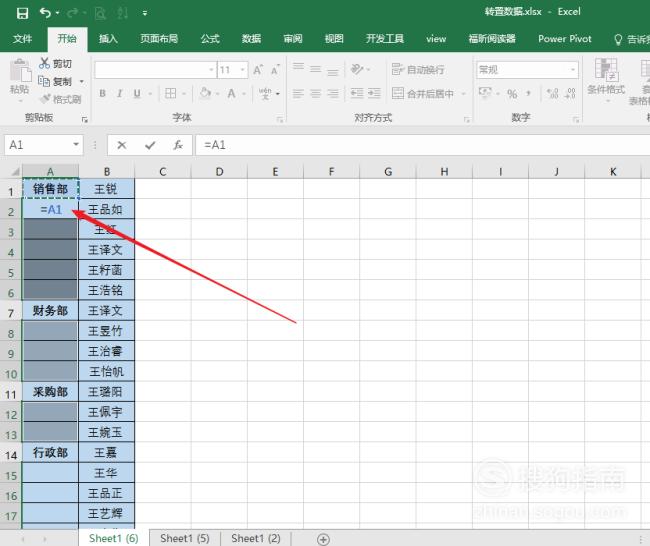
Task: Open the clipboard pane dialog launcher
Action: pyautogui.click(x=85, y=120)
